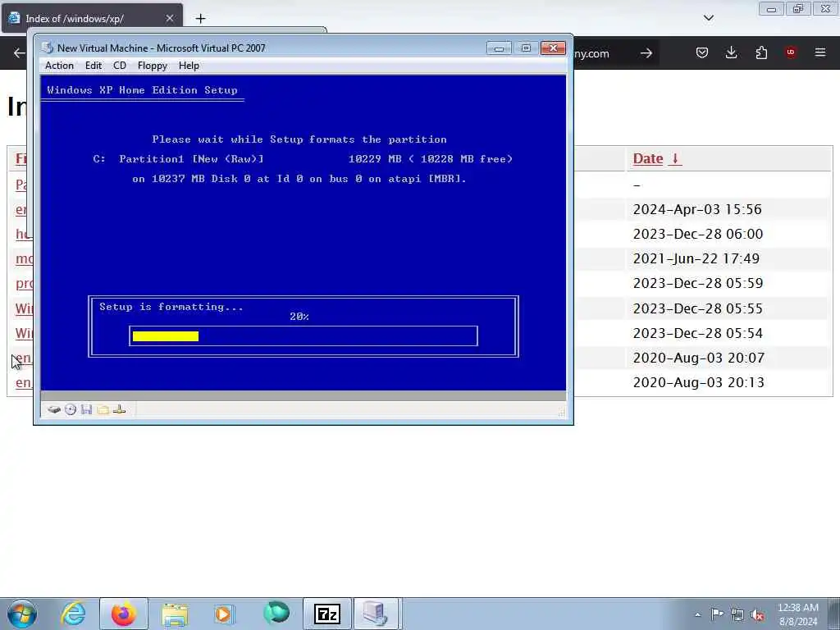Click the muted volume icon in system tray
Viewport: 840px width, 630px height.
tap(757, 614)
